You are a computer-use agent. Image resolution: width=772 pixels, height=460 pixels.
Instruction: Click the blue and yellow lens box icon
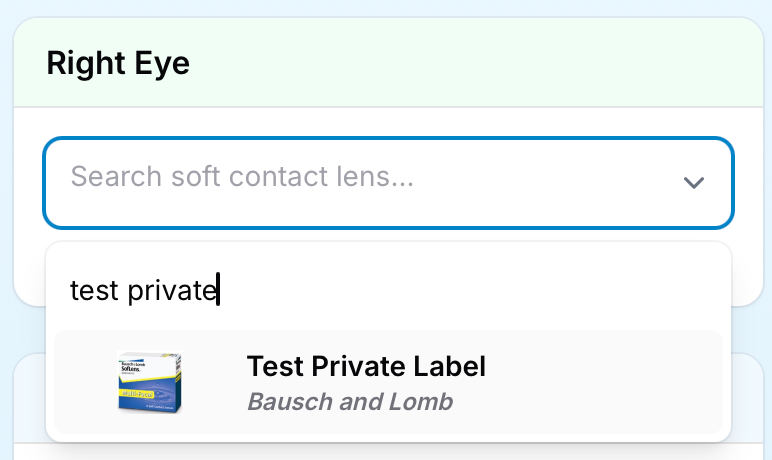150,383
